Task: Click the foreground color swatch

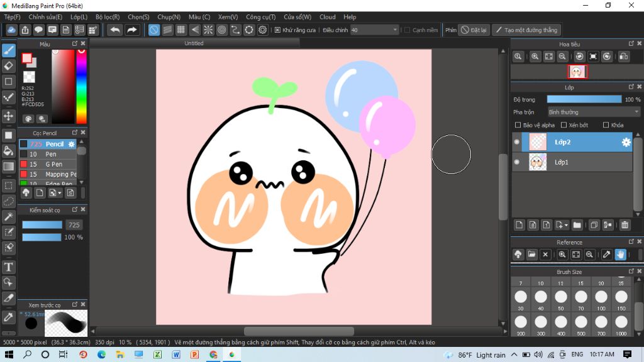Action: (27, 58)
